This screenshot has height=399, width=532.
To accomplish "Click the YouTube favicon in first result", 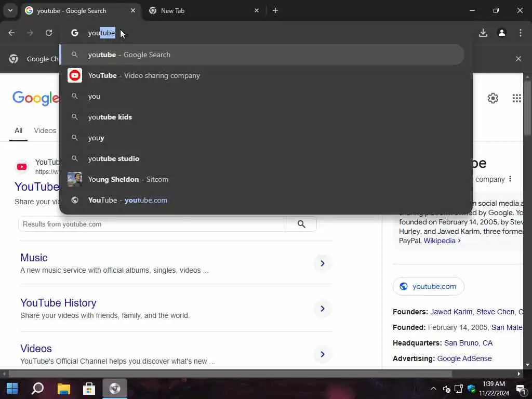I will 22,167.
